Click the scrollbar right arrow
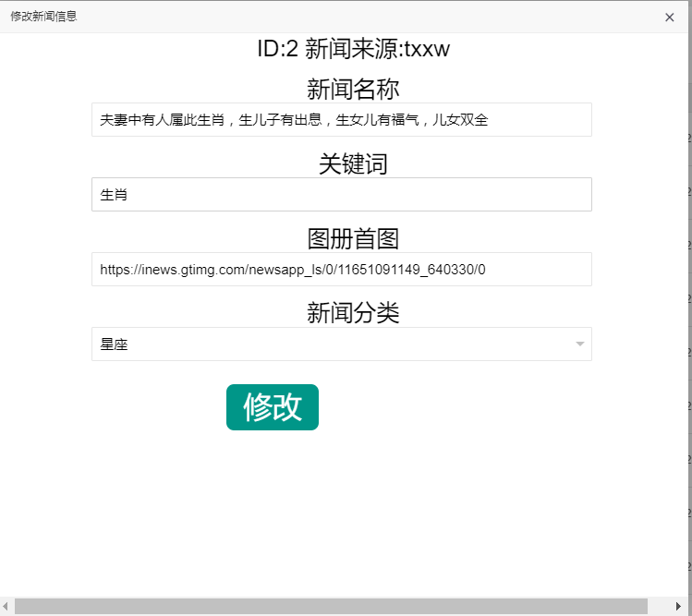This screenshot has height=616, width=692. pos(678,606)
